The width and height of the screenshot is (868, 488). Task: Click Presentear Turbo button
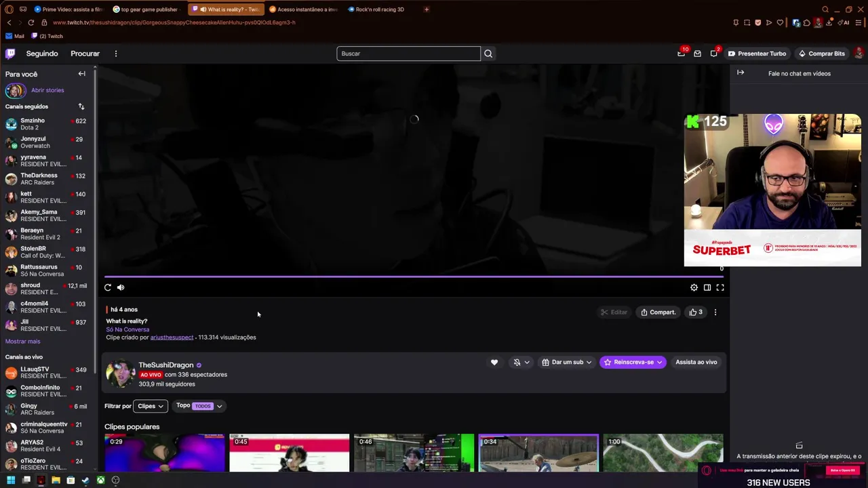(x=757, y=54)
